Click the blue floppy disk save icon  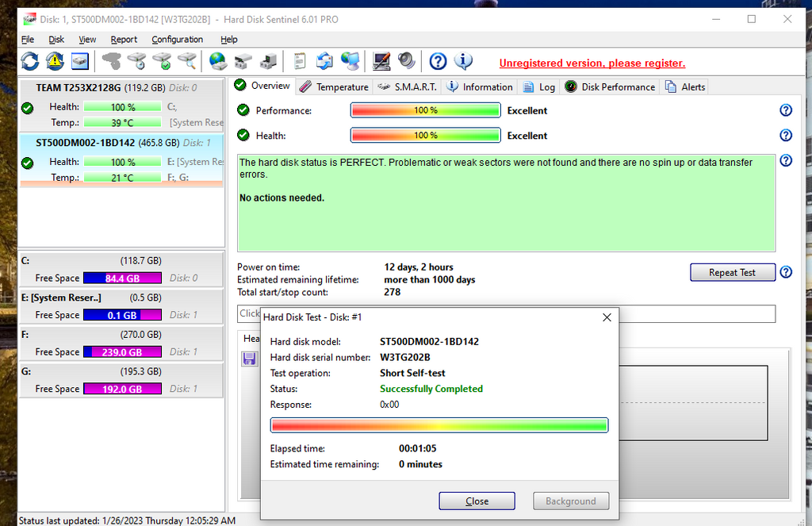pos(249,359)
